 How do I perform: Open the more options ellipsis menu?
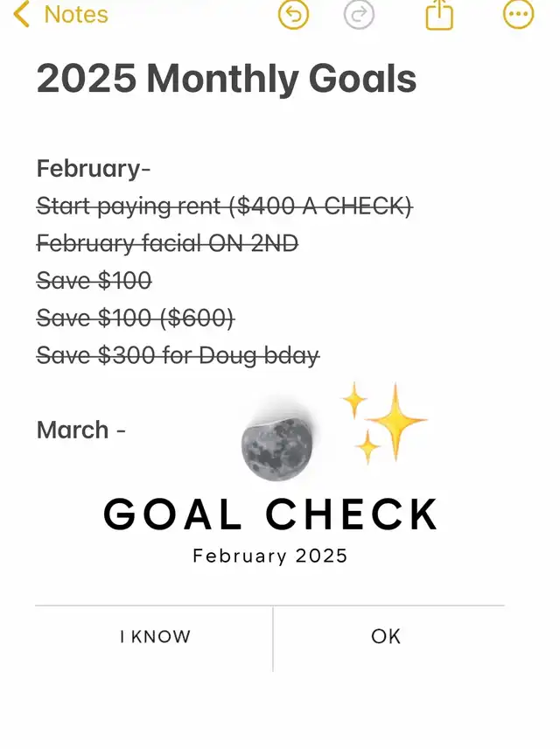[518, 14]
